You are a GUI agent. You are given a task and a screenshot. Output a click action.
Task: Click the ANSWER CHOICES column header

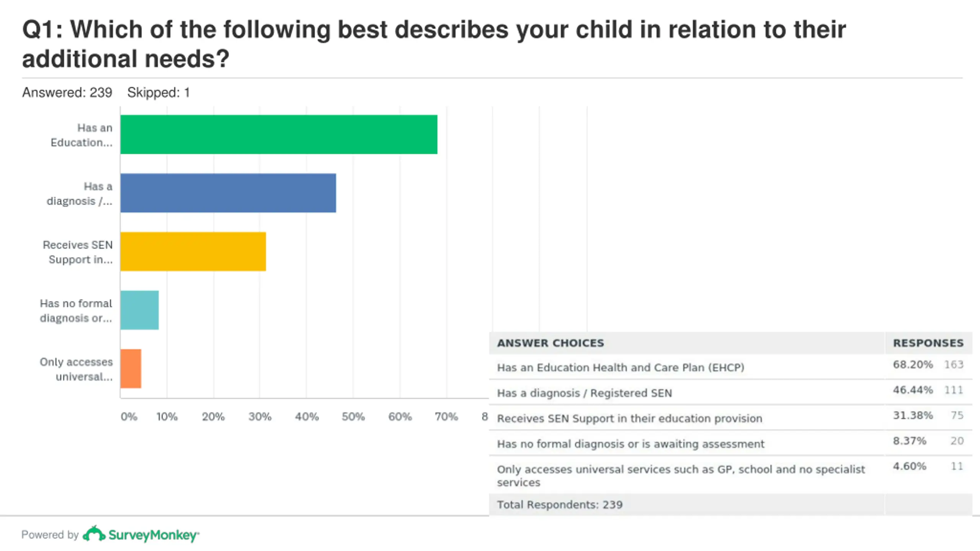click(550, 343)
